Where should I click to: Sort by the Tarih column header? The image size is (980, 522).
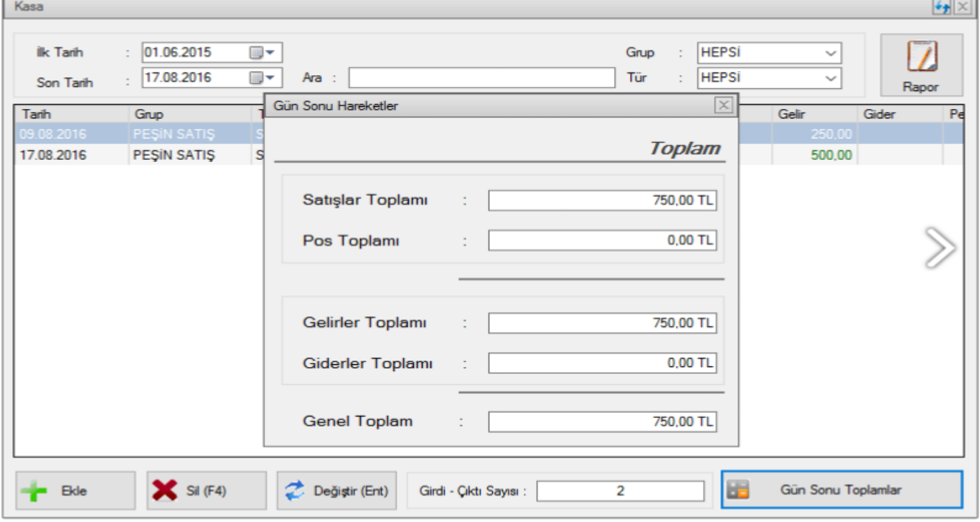coord(70,114)
